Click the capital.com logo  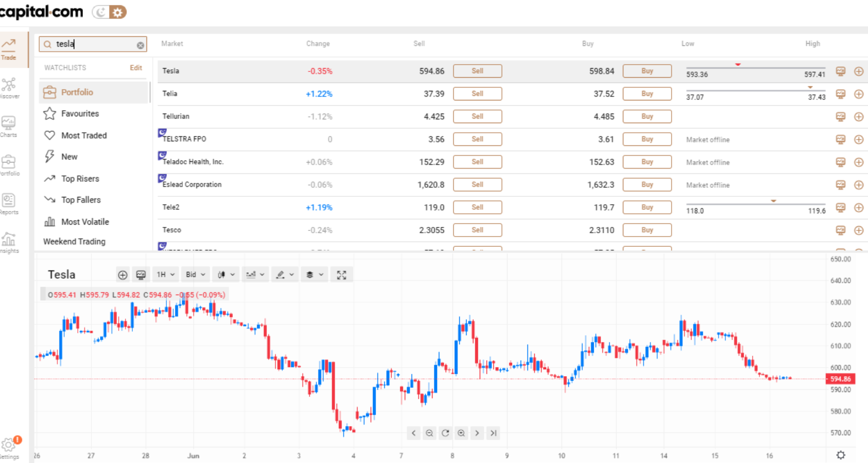(x=41, y=11)
